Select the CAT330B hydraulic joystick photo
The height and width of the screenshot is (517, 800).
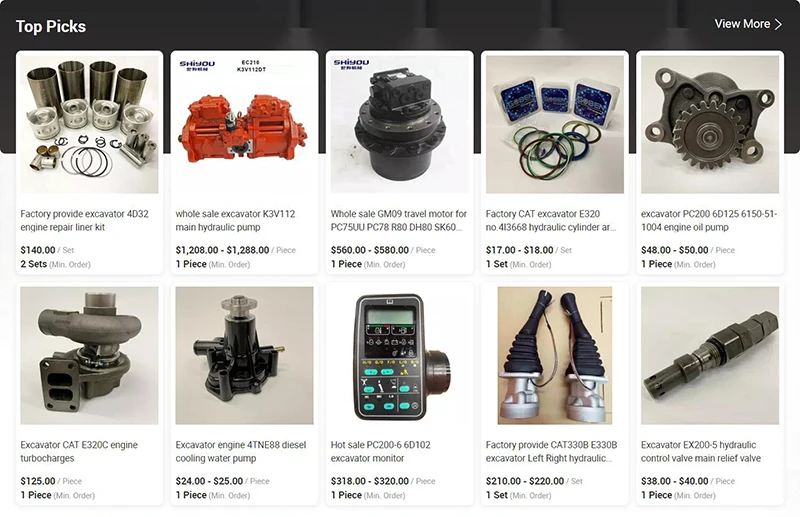pyautogui.click(x=555, y=355)
